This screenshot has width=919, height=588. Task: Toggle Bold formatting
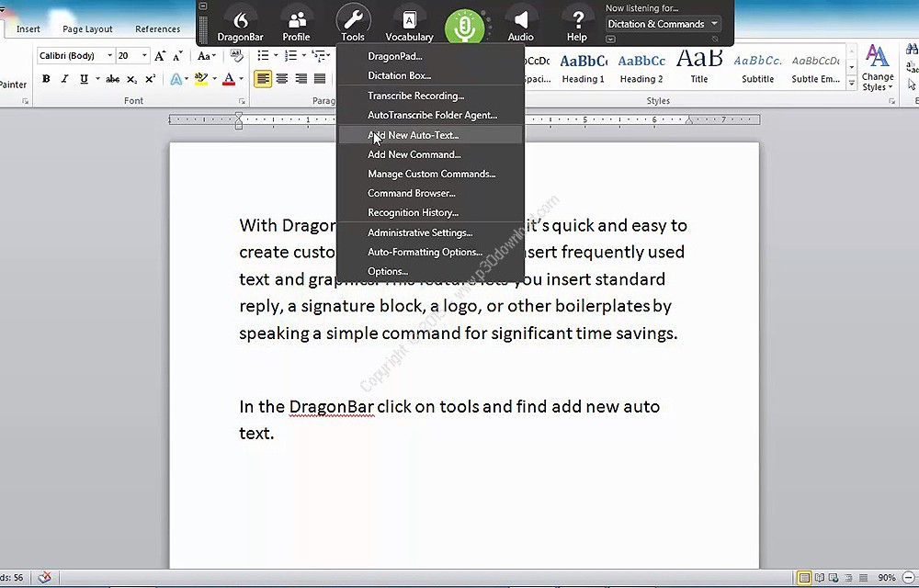click(x=46, y=79)
